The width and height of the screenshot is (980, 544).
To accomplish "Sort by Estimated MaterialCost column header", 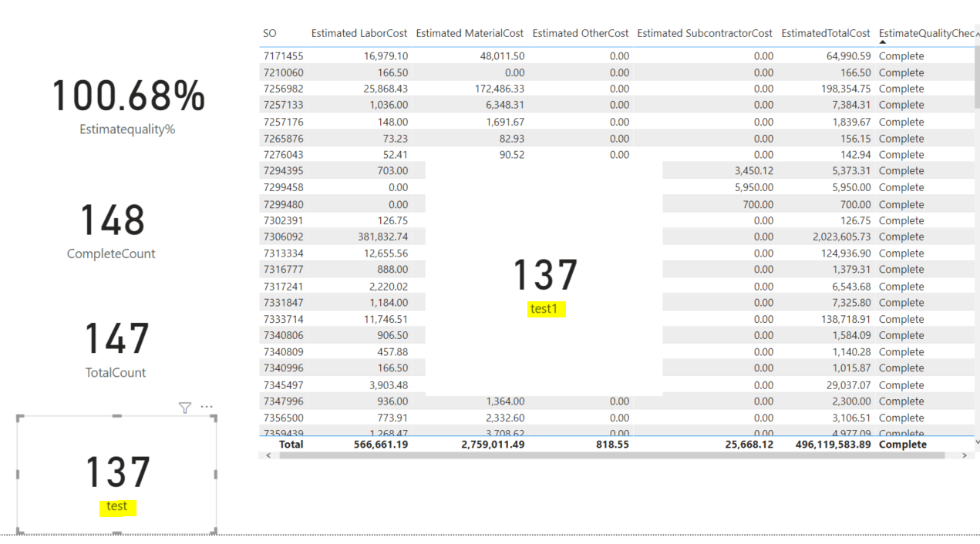I will [x=470, y=33].
